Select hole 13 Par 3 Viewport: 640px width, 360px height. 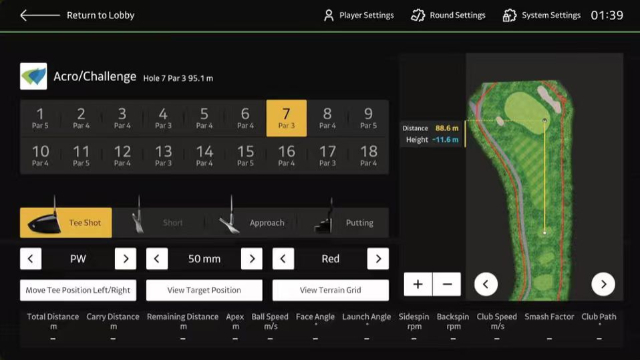click(x=163, y=156)
